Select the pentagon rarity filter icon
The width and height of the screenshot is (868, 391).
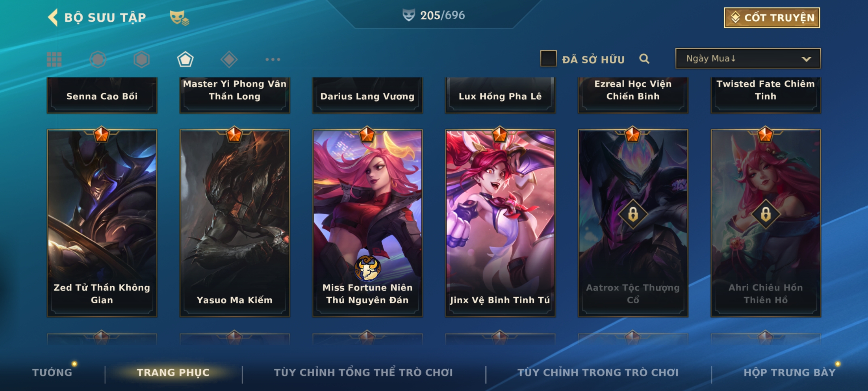point(185,59)
